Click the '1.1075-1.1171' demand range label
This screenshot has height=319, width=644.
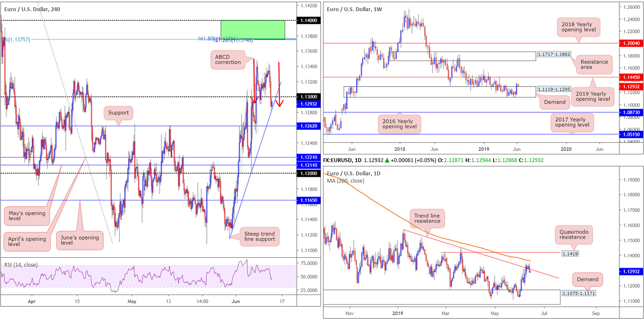pos(579,293)
